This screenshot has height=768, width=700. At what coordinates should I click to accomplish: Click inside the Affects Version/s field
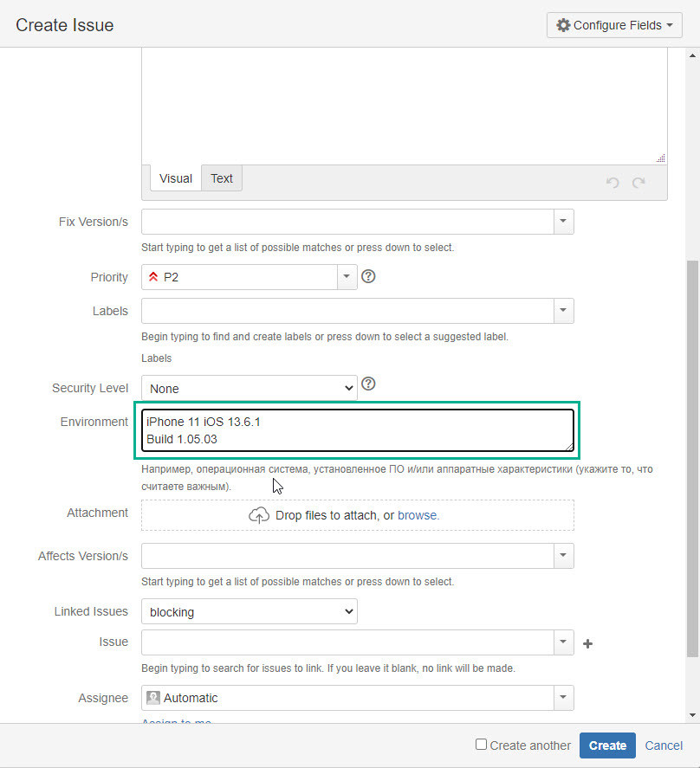click(x=347, y=556)
